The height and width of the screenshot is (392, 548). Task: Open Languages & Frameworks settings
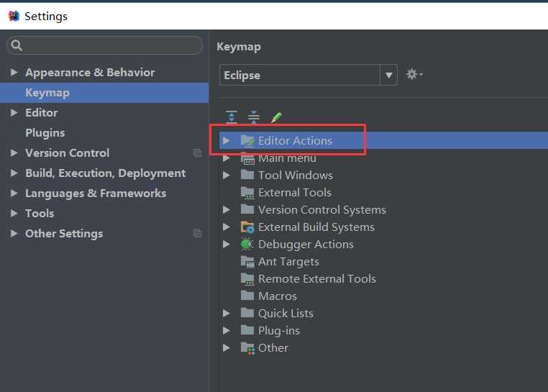[96, 193]
